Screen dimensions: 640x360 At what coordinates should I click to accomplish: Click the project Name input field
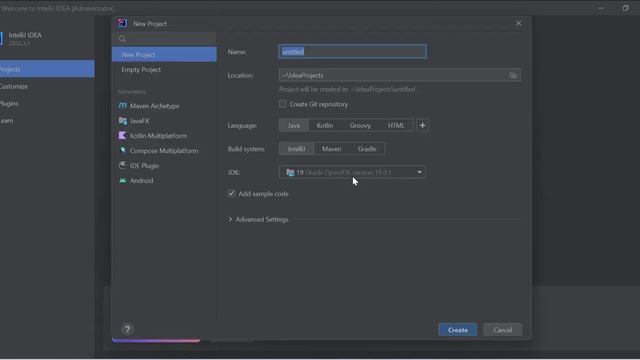coord(353,51)
